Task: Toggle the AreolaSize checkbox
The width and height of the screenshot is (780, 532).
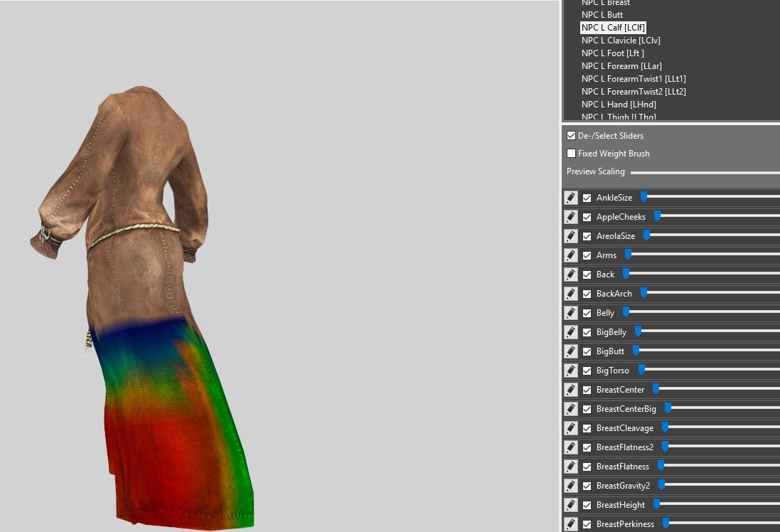Action: click(587, 236)
